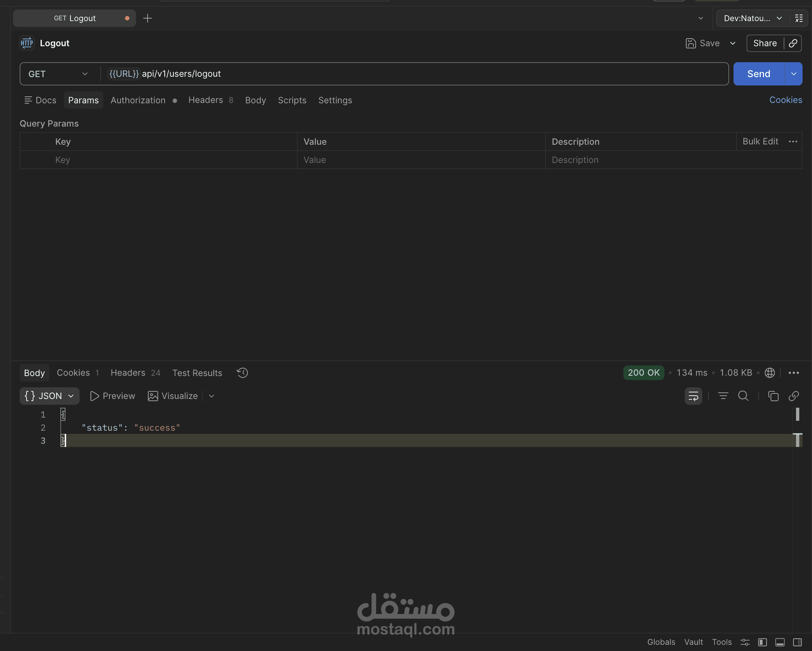Click the response link icon in toolbar
Viewport: 812px width, 651px height.
pos(793,396)
